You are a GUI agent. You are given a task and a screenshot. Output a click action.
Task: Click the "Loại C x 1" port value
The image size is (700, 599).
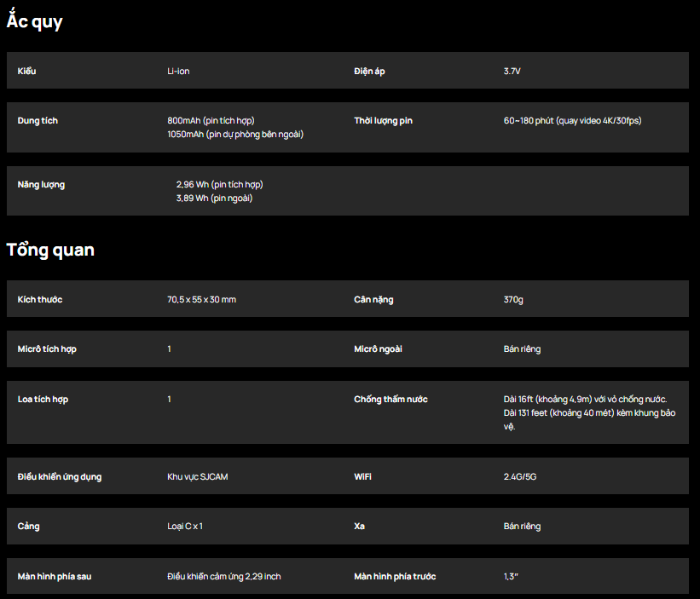(185, 526)
